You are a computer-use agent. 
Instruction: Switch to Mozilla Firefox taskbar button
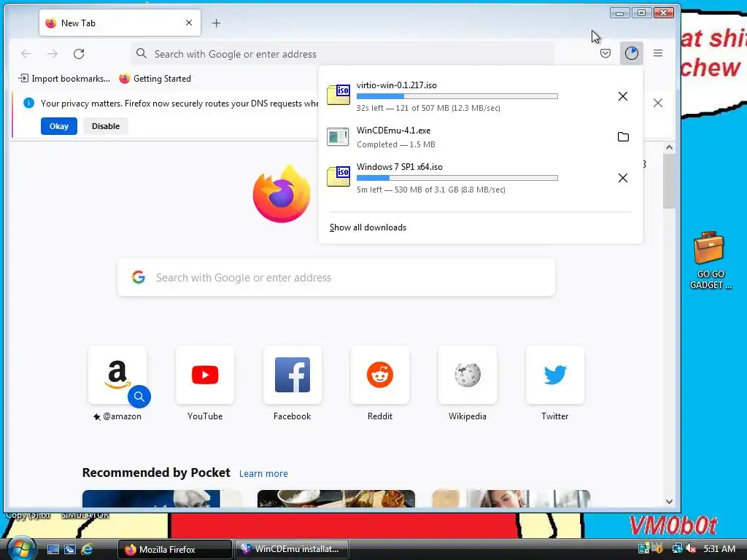[174, 549]
